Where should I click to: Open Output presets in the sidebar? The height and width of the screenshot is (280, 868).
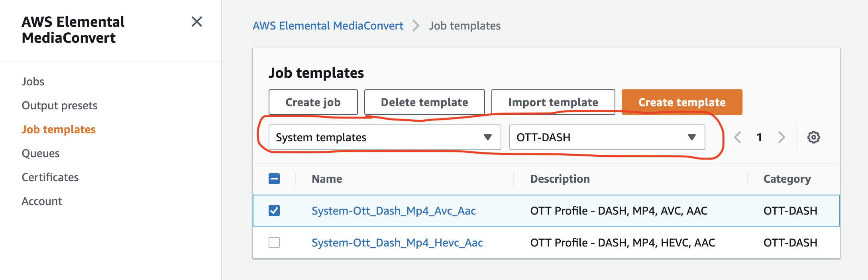point(59,105)
